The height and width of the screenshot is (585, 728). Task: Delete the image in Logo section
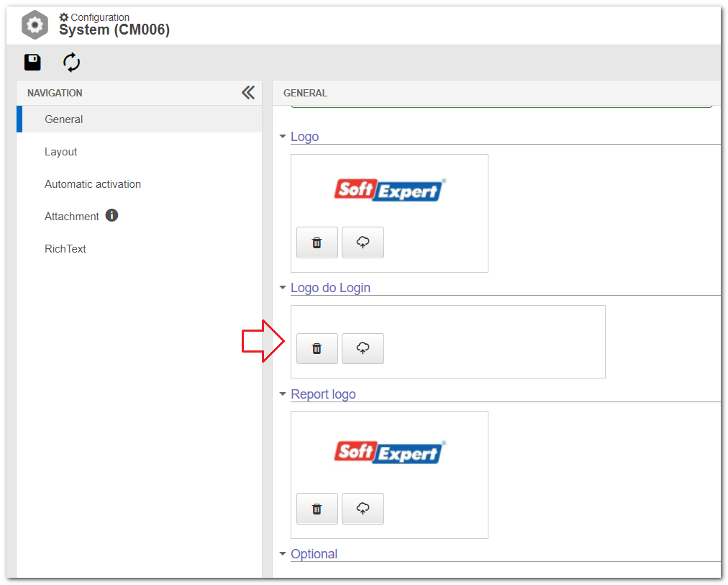point(317,242)
